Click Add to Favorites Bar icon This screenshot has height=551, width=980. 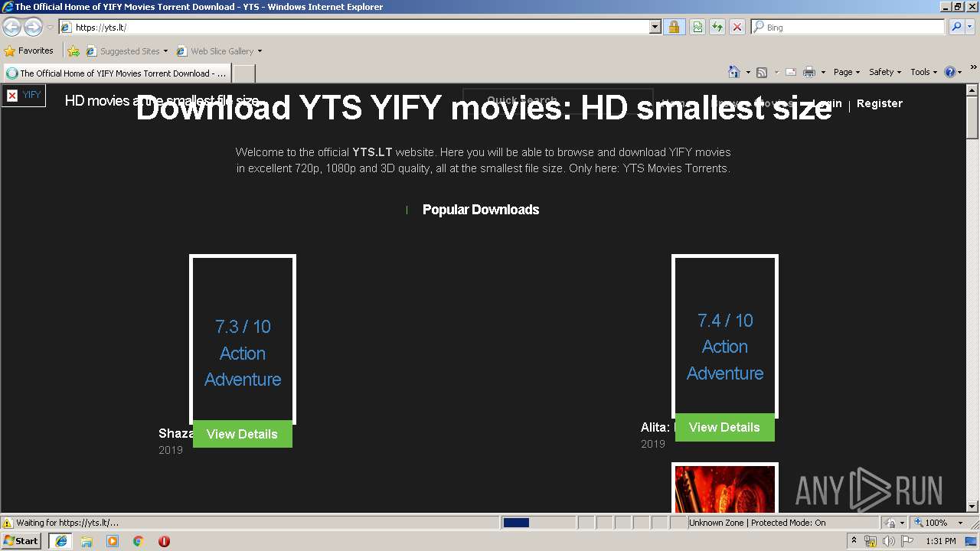[73, 51]
